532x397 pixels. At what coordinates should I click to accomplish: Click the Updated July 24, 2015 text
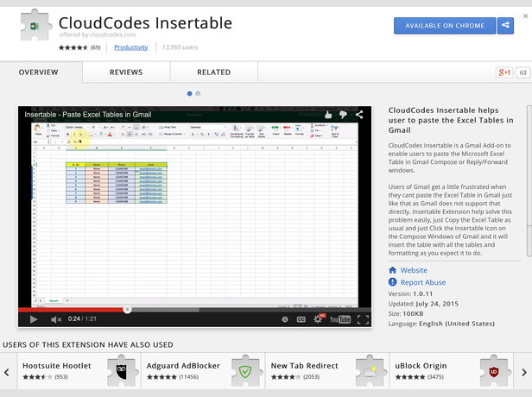(x=423, y=304)
